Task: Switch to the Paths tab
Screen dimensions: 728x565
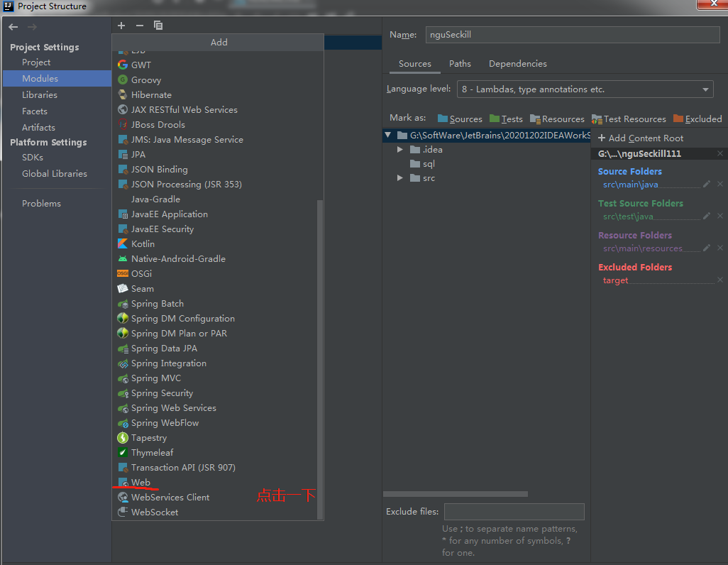Action: coord(460,64)
